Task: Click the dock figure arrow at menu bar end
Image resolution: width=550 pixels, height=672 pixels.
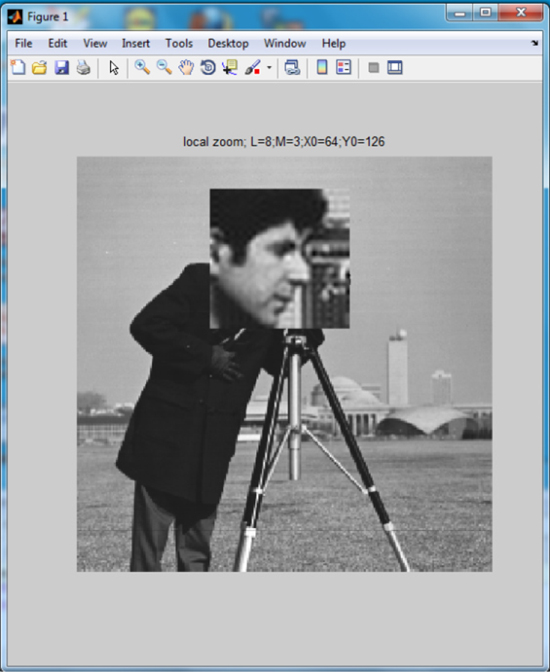Action: pyautogui.click(x=535, y=43)
